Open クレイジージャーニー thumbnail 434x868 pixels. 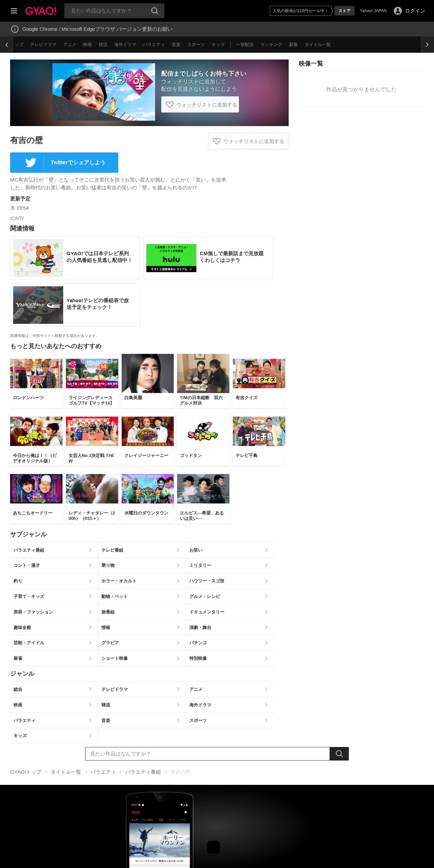(x=148, y=431)
